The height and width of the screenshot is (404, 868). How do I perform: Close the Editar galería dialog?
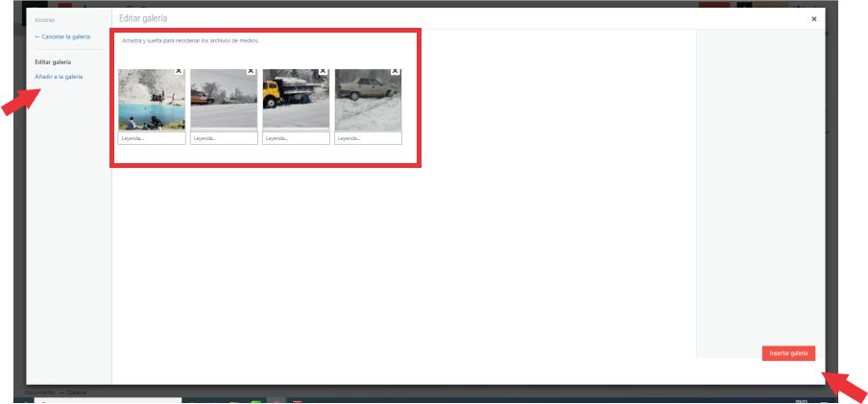point(813,18)
